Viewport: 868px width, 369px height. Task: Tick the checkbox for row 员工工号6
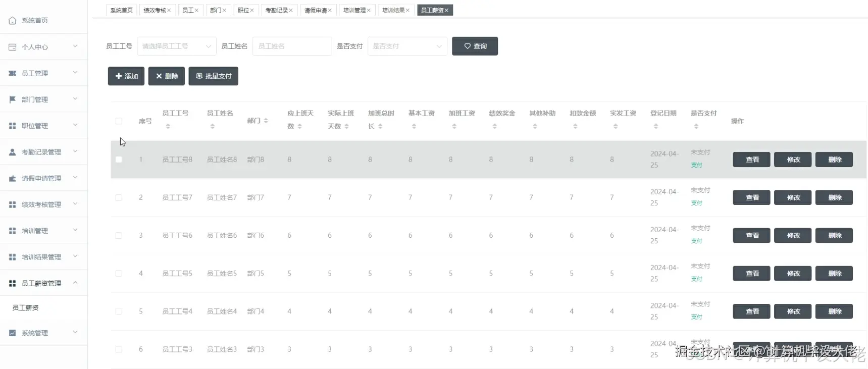[119, 236]
